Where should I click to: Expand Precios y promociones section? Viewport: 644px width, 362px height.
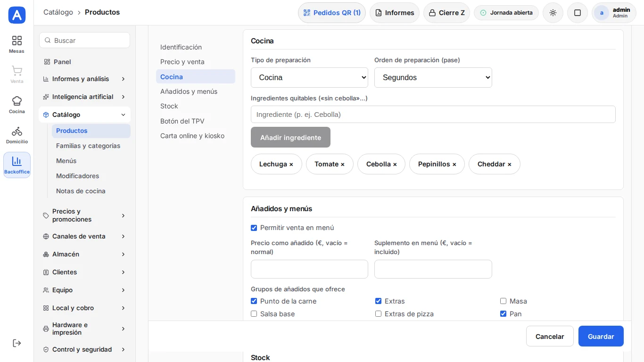(84, 215)
